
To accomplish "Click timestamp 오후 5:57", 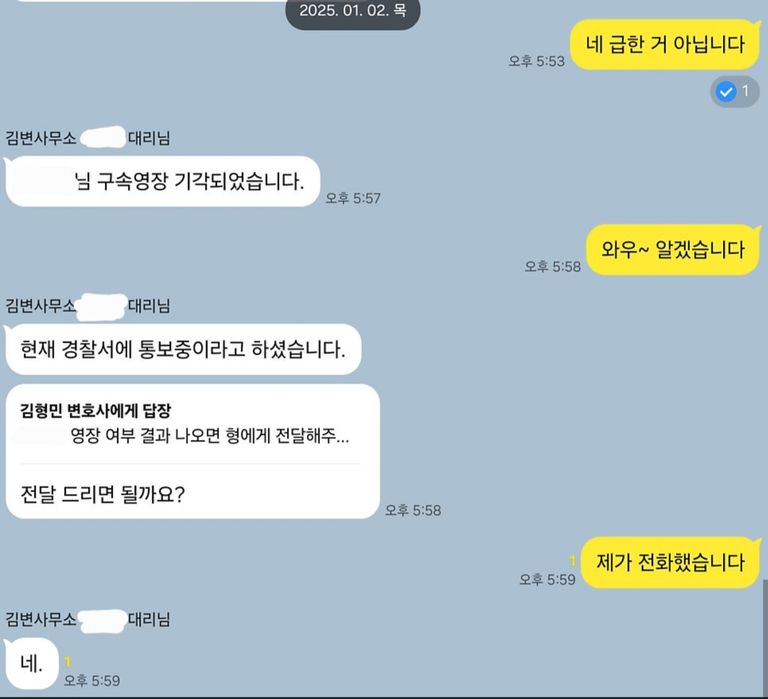I will coord(353,198).
